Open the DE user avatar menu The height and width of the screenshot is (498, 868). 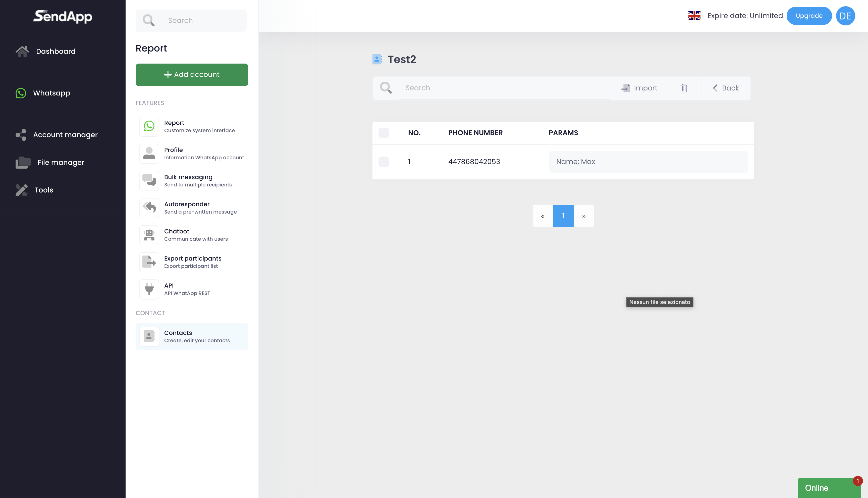[845, 16]
